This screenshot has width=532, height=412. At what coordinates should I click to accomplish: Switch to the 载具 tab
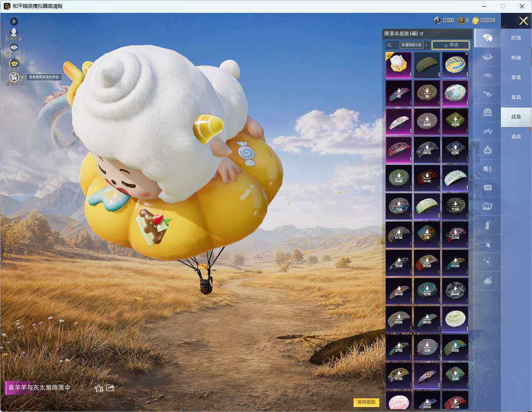[x=516, y=97]
